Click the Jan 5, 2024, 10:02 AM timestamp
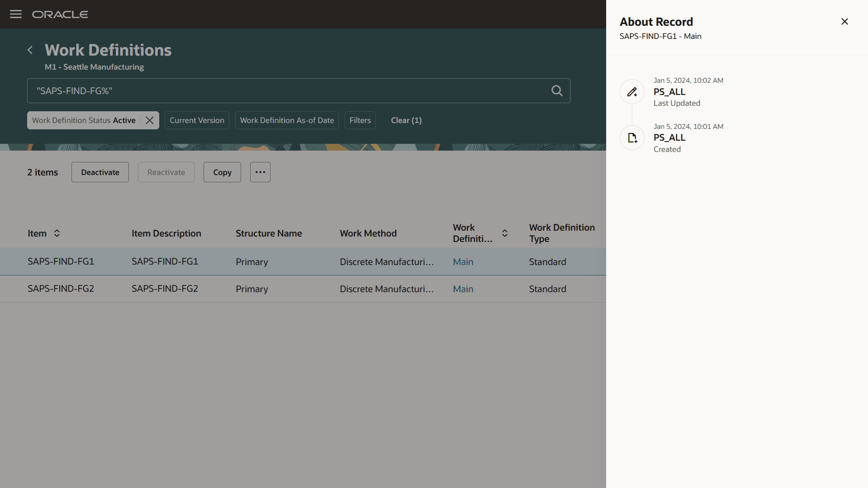The height and width of the screenshot is (488, 868). [688, 81]
